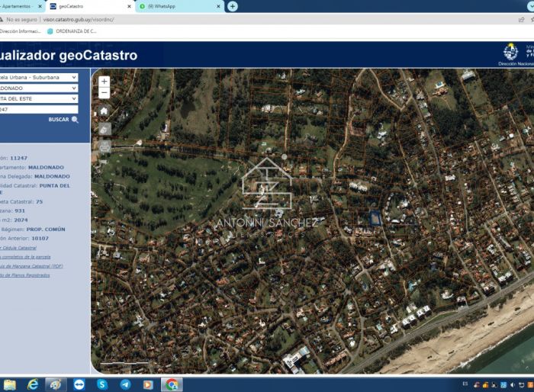
Task: Open File Explorer from taskbar
Action: (x=9, y=385)
